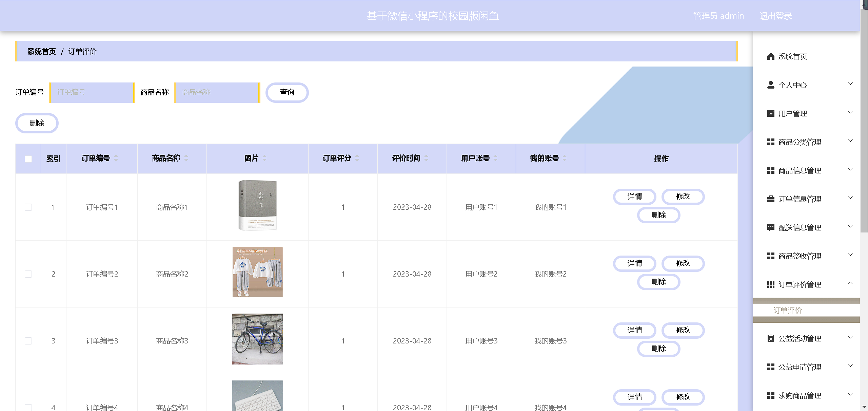Select the checkbox for row 订单编号3
This screenshot has height=411, width=868.
tap(28, 341)
